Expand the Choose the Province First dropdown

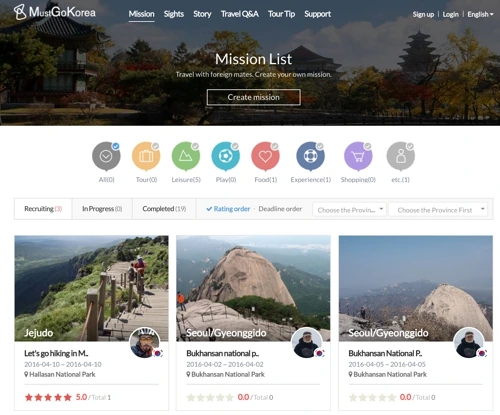[438, 210]
